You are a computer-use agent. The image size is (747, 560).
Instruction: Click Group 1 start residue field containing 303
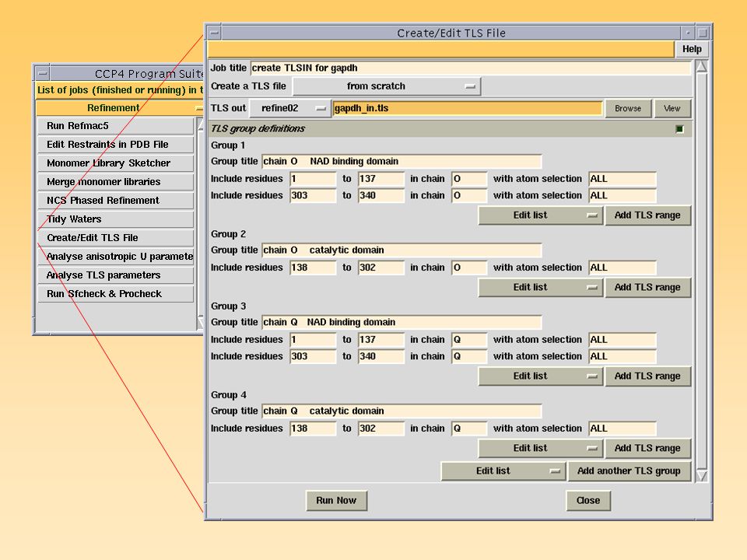tap(313, 196)
